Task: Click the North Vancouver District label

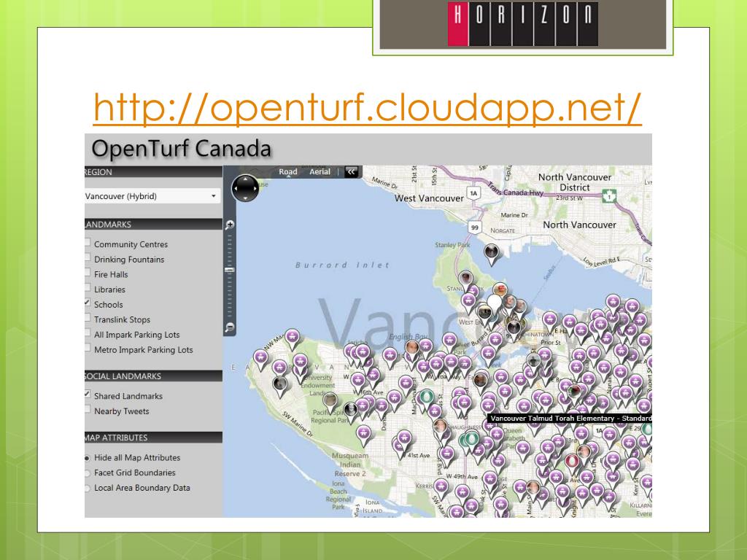Action: (x=575, y=182)
